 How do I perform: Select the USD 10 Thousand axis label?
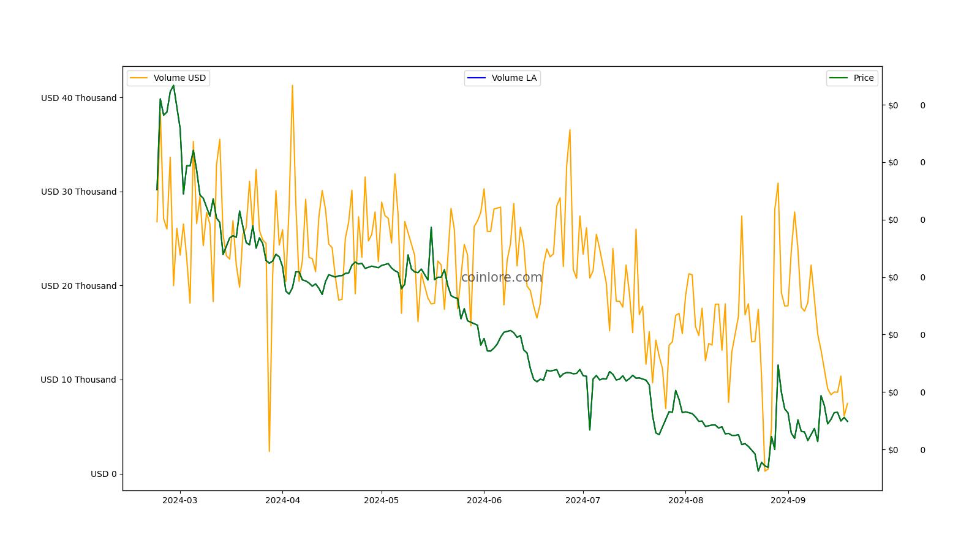[78, 380]
